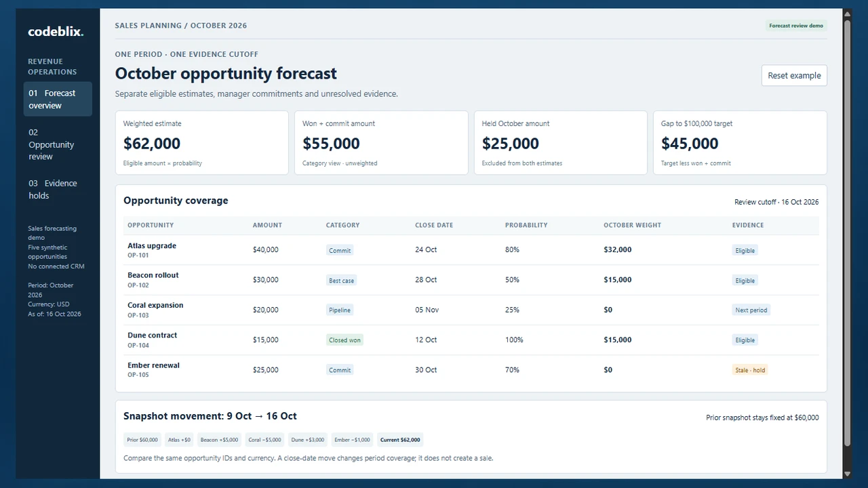Click the Current $62,000 snapshot chip
This screenshot has width=868, height=488.
400,440
